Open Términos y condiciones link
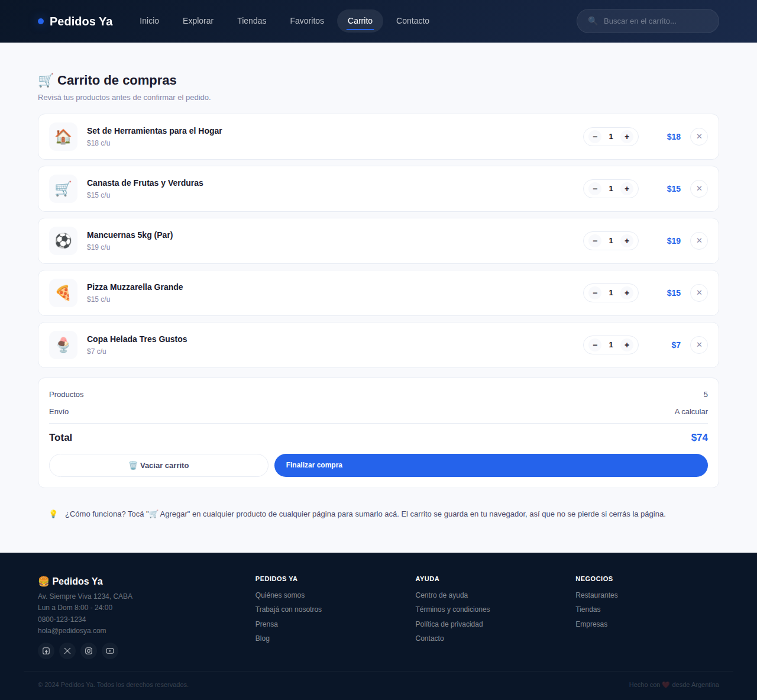 453,609
